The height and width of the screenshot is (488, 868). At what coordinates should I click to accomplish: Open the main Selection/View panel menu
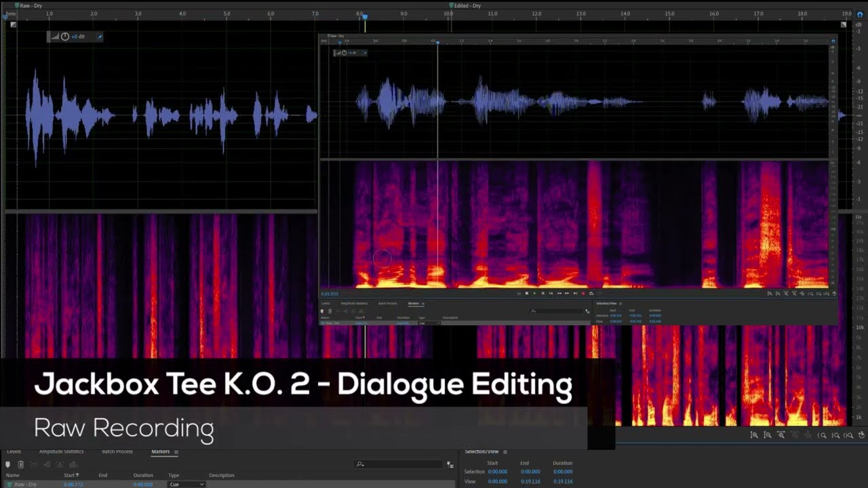tap(505, 452)
